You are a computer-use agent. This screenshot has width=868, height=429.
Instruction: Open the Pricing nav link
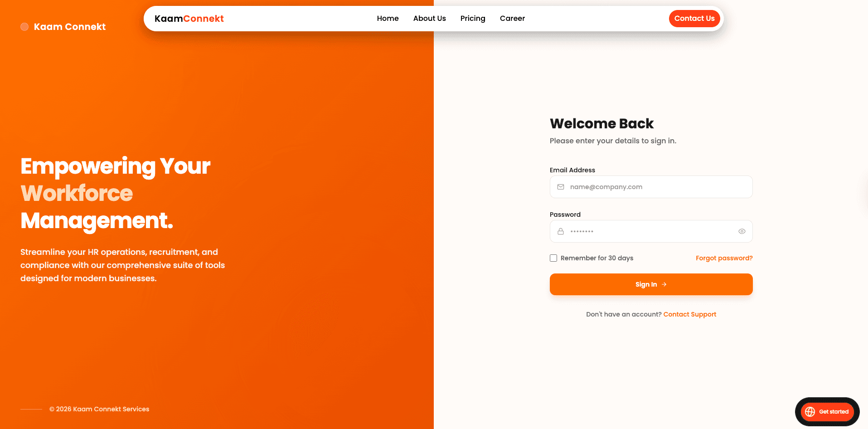(x=473, y=19)
